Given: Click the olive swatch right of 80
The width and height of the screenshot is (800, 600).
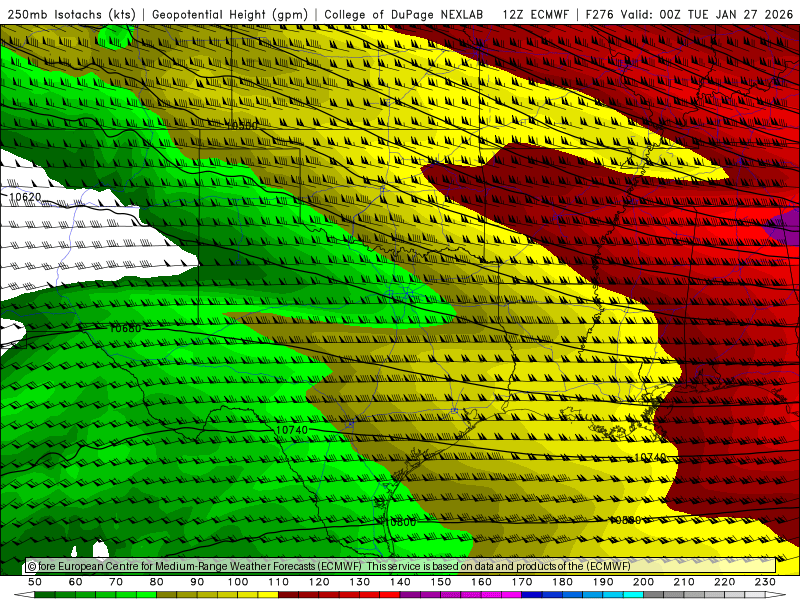Looking at the screenshot, I should pyautogui.click(x=167, y=595).
